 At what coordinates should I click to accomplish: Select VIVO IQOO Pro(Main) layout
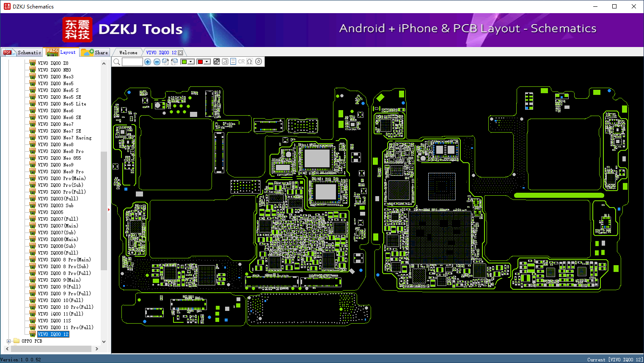pyautogui.click(x=62, y=178)
